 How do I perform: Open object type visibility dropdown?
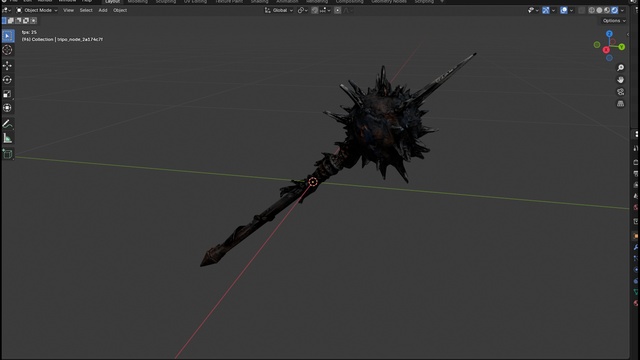[x=533, y=10]
